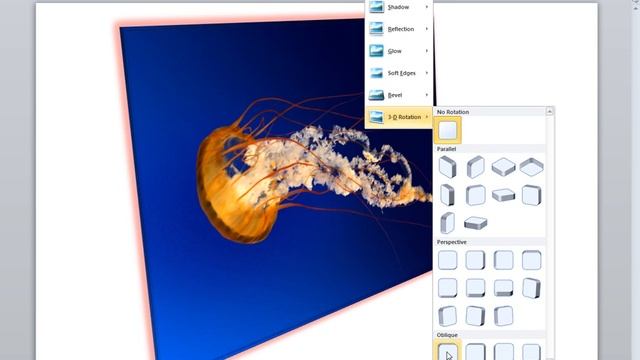Select the 3-D Rotation menu entry
640x360 pixels.
pyautogui.click(x=399, y=117)
